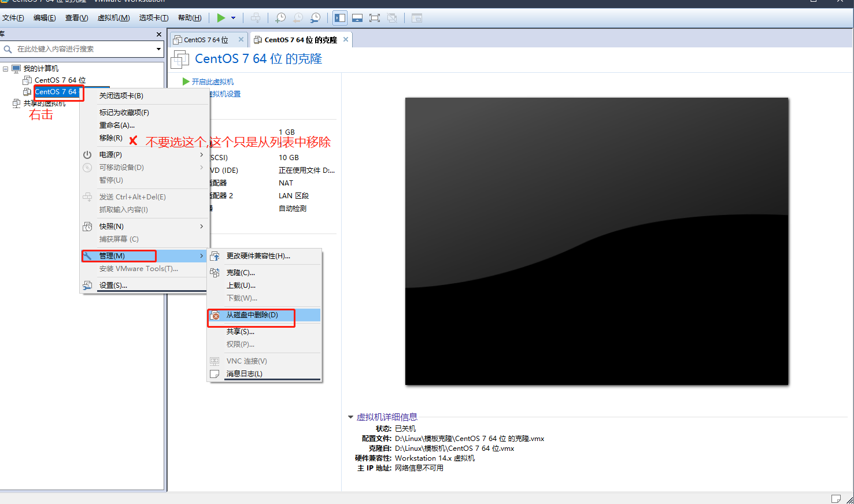Expand the arrow next to 快照(N)
854x504 pixels.
pos(202,227)
